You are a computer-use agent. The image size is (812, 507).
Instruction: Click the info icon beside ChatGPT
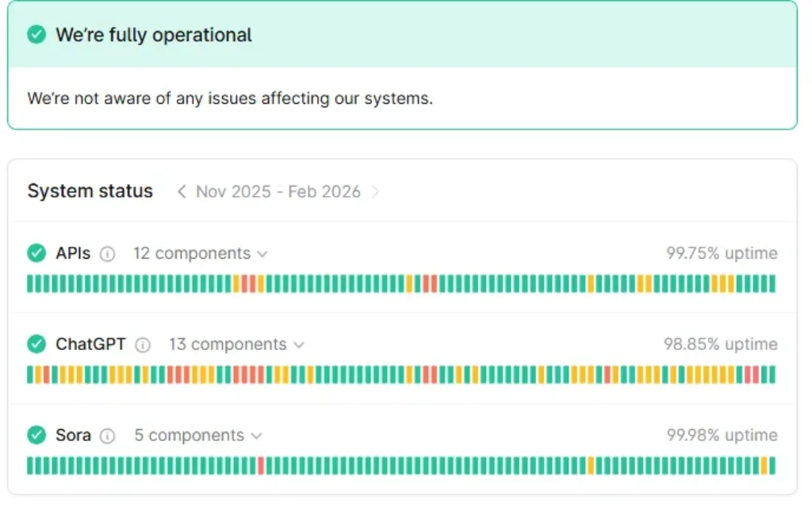(x=143, y=345)
